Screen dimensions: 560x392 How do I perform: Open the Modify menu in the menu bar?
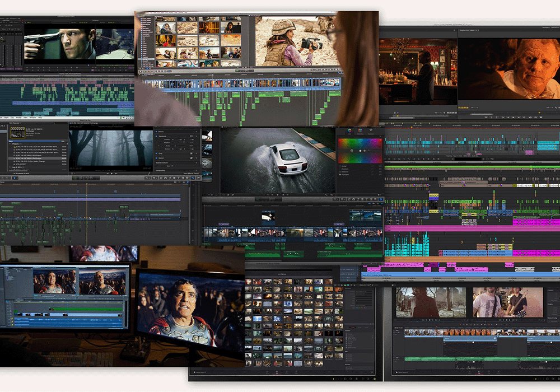18,118
